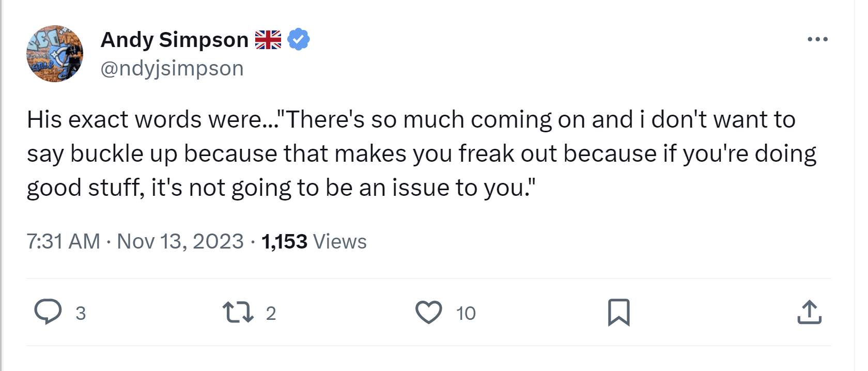Open the share upload arrow menu

[x=809, y=312]
